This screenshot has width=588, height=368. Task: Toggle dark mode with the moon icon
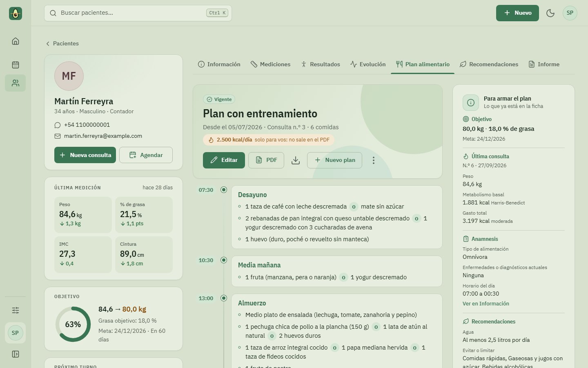pyautogui.click(x=550, y=13)
